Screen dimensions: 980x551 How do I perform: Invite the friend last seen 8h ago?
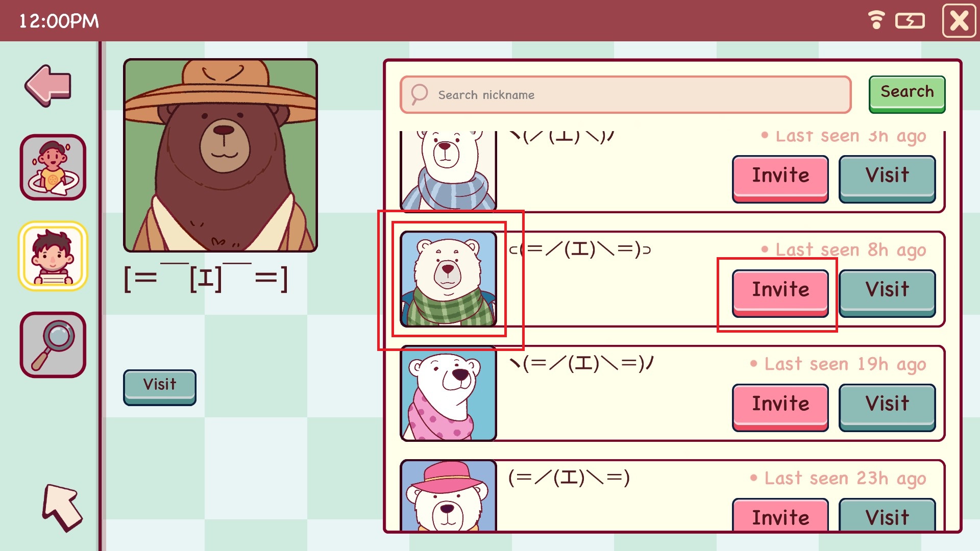(x=780, y=293)
